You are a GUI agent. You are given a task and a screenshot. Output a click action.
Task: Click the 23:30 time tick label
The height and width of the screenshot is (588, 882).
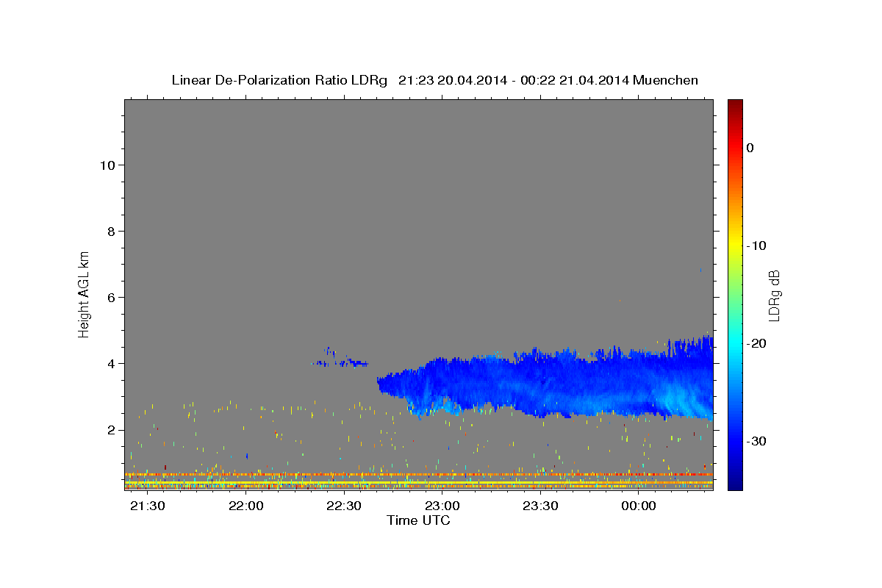tap(540, 506)
